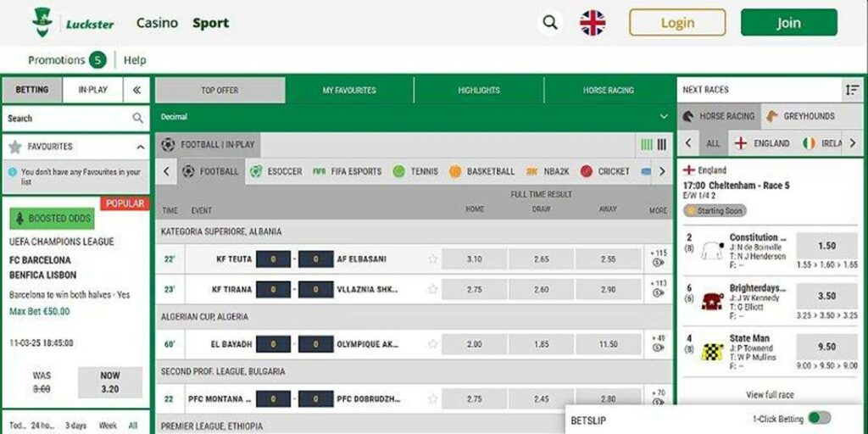Screen dimensions: 868x434
Task: Open the UK flag language selector
Action: pyautogui.click(x=593, y=23)
